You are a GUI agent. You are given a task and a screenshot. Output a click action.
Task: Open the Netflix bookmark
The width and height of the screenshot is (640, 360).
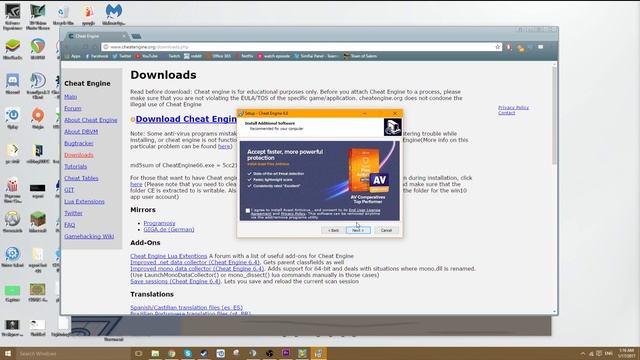pyautogui.click(x=245, y=56)
